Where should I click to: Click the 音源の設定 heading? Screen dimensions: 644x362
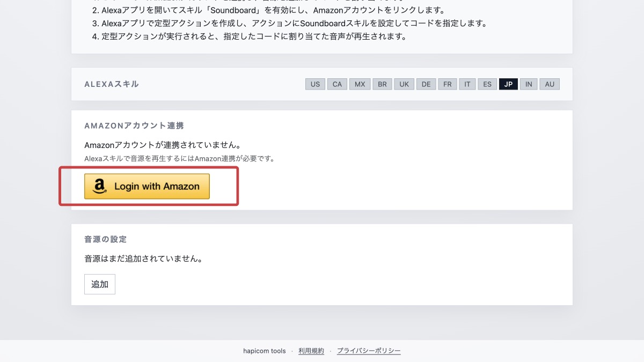(x=106, y=239)
